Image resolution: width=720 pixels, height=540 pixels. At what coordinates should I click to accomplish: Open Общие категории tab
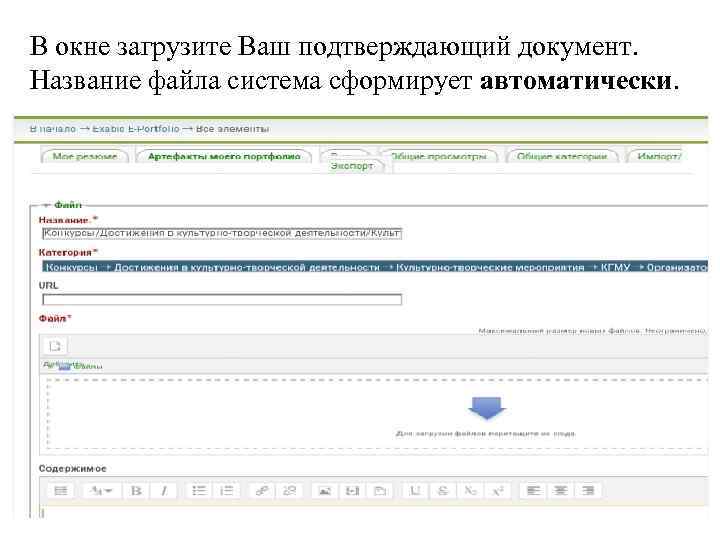[x=562, y=156]
